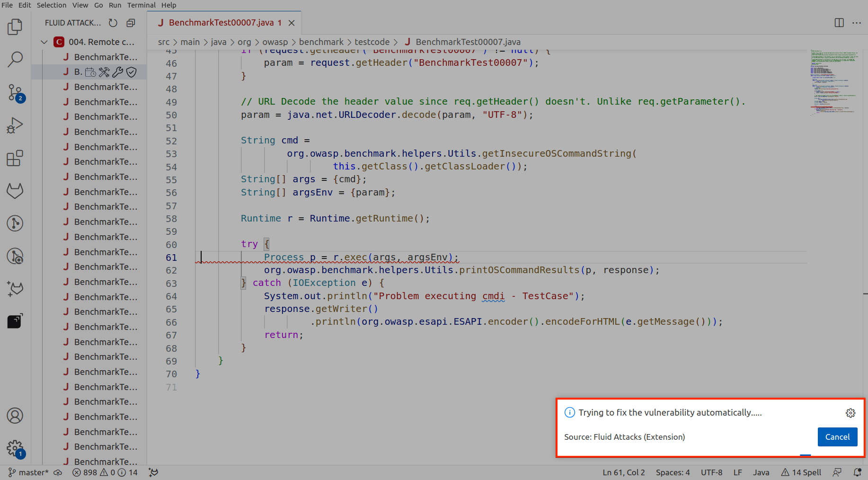Open the Help menu

(x=168, y=5)
